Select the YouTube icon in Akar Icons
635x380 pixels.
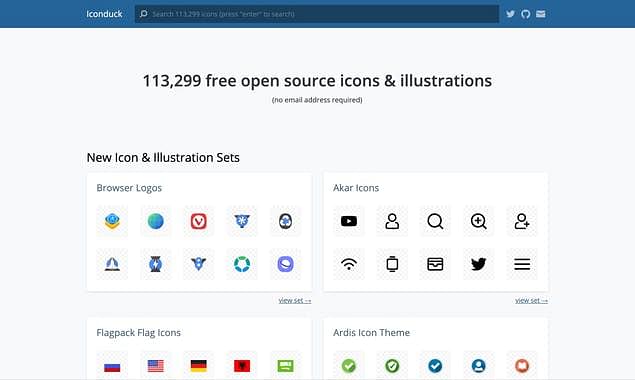(349, 221)
